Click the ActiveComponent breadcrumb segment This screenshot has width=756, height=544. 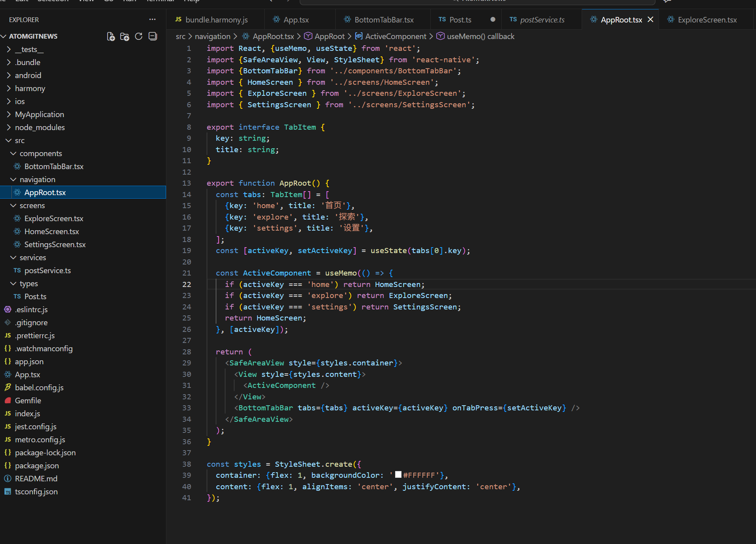click(x=396, y=36)
